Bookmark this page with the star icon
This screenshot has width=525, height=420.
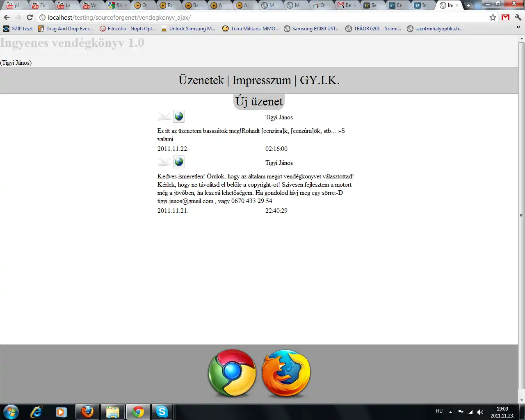(493, 17)
